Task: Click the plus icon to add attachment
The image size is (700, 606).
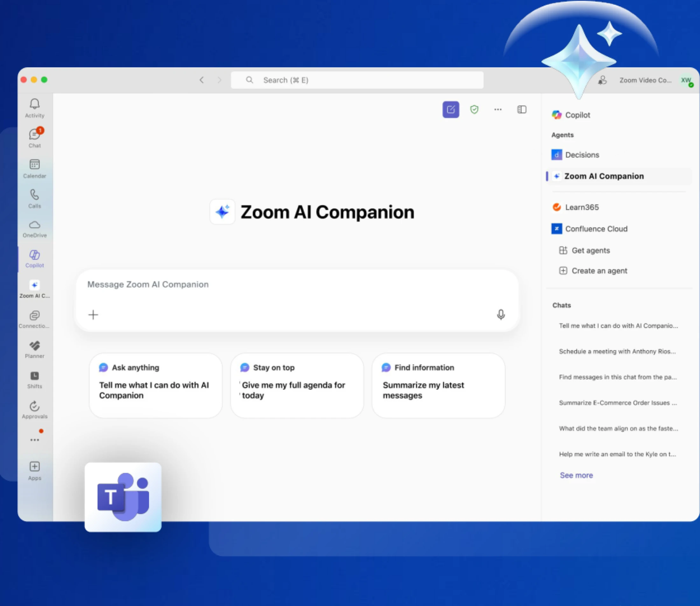Action: pos(93,315)
